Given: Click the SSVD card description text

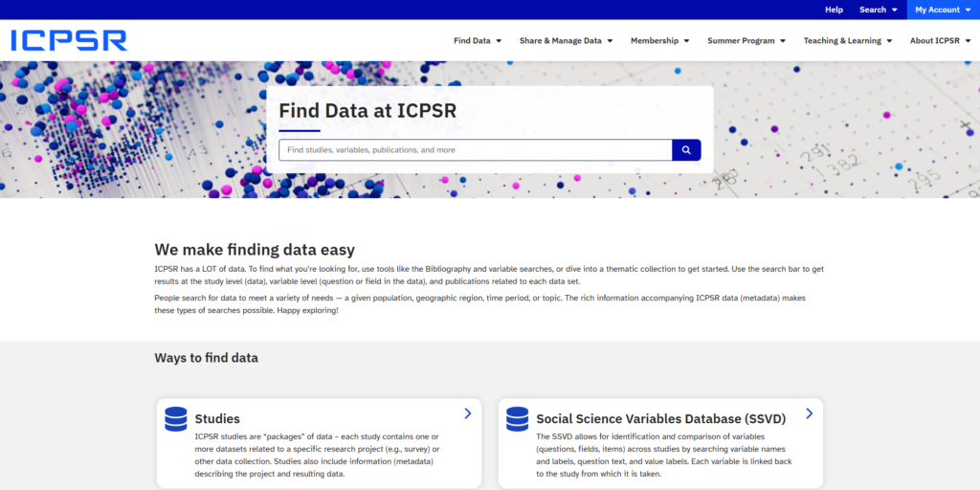Looking at the screenshot, I should 660,455.
